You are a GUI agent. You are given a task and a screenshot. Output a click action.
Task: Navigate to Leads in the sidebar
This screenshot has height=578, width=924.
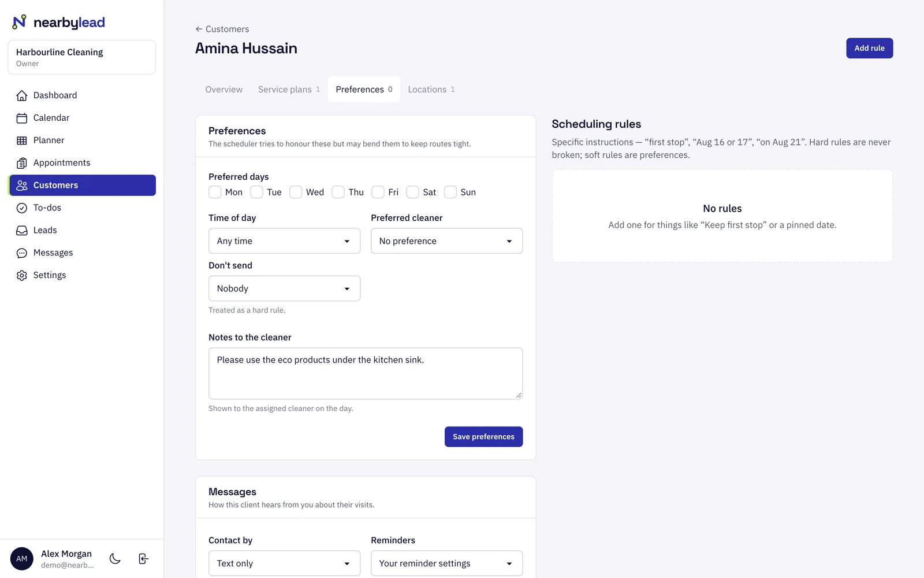82,231
